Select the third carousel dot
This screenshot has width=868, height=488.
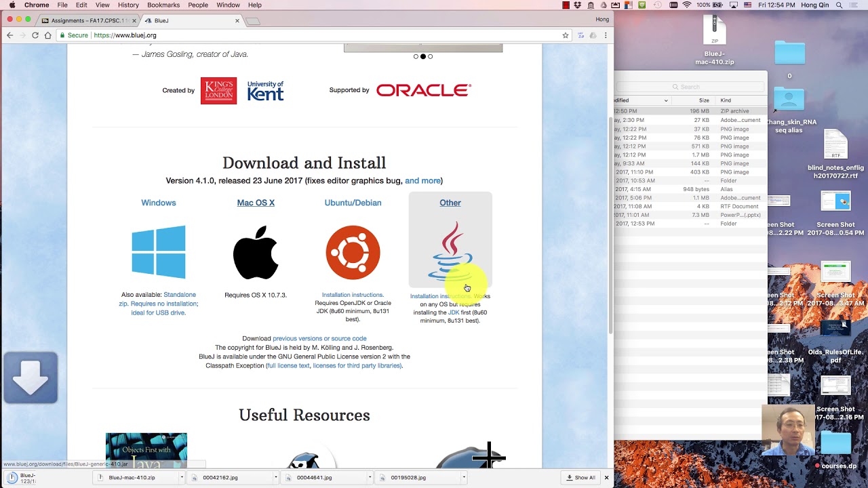coord(430,56)
